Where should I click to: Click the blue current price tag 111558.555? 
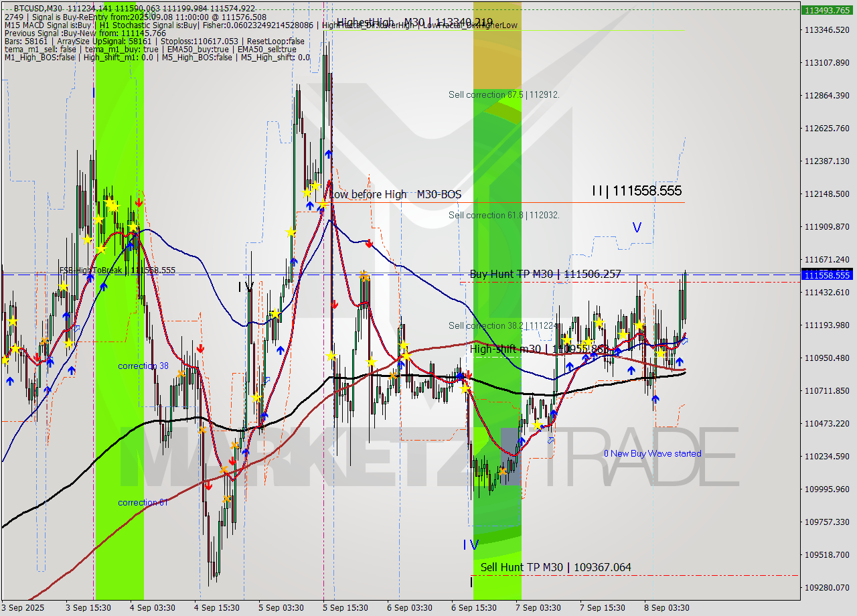click(x=827, y=275)
